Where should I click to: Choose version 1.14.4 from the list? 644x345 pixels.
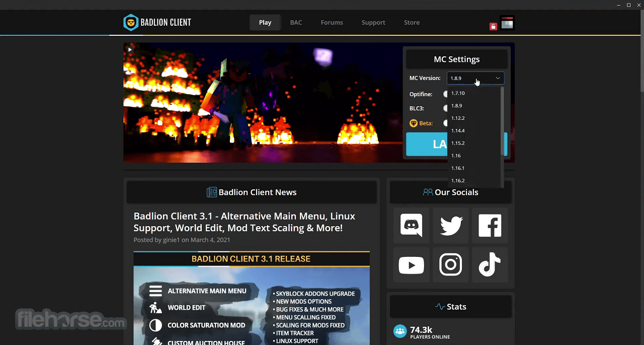474,130
